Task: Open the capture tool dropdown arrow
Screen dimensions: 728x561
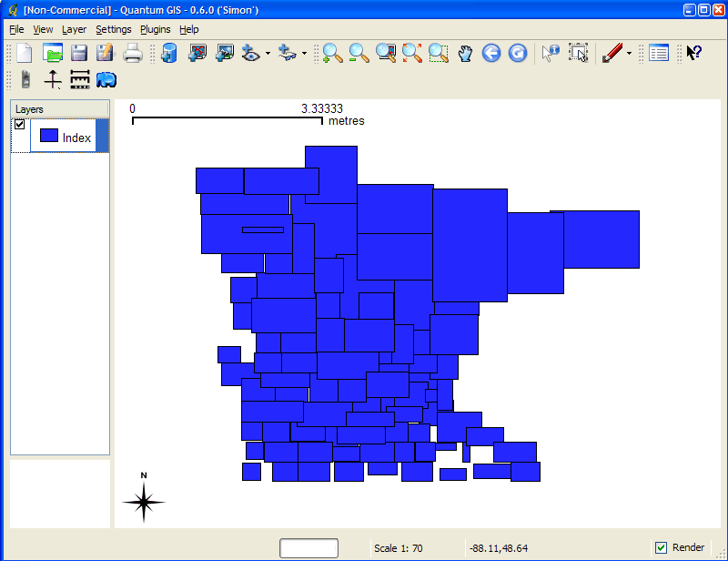Action: tap(628, 53)
